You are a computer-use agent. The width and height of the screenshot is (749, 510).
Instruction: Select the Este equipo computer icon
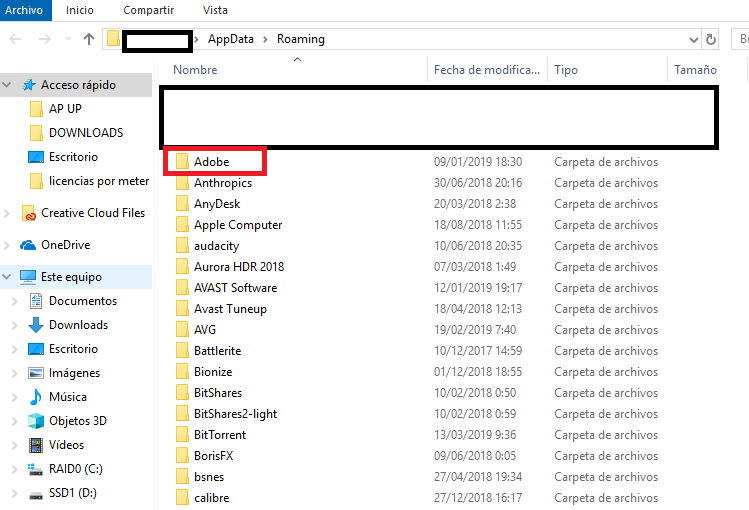pos(28,277)
